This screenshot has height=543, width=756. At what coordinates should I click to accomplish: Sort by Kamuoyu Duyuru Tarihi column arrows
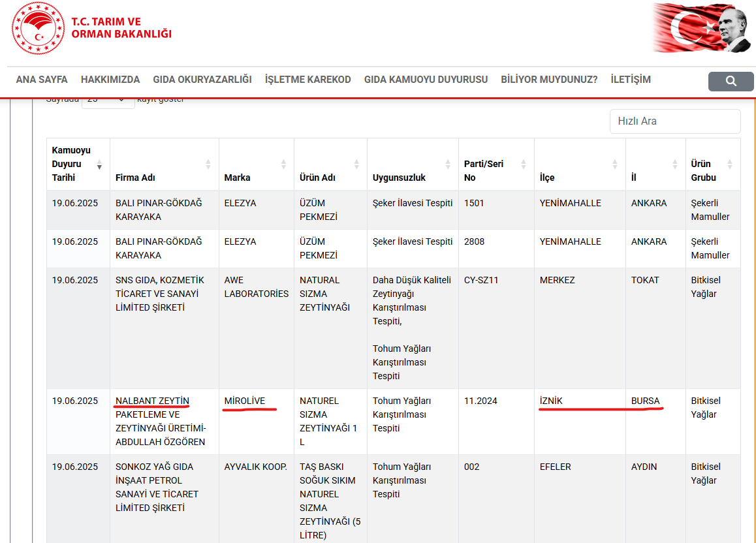tap(99, 164)
